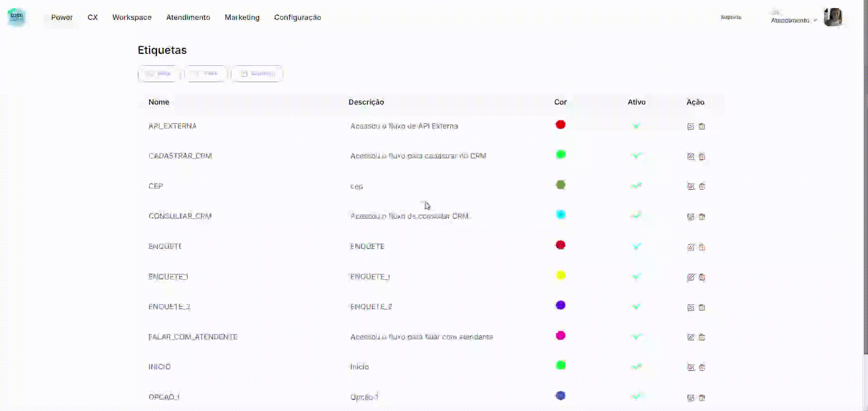This screenshot has width=868, height=411.
Task: Toggle active checkmark for INICIO row
Action: [x=636, y=366]
